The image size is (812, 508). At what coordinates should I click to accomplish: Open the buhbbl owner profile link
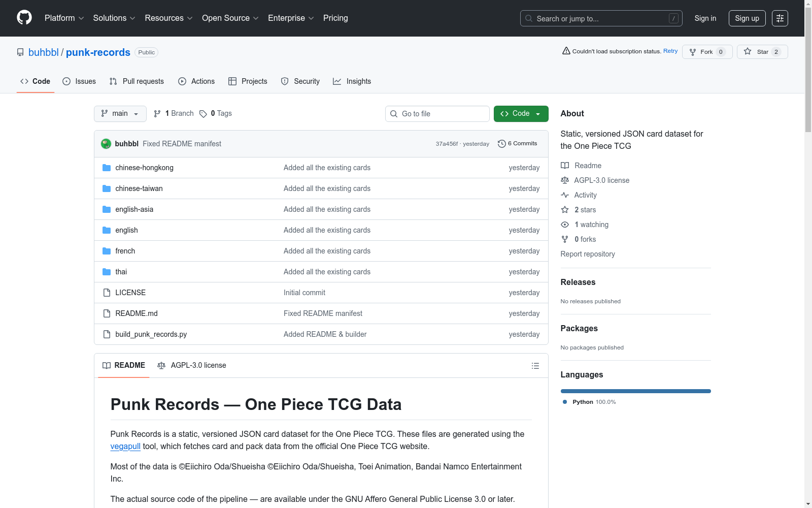[44, 52]
